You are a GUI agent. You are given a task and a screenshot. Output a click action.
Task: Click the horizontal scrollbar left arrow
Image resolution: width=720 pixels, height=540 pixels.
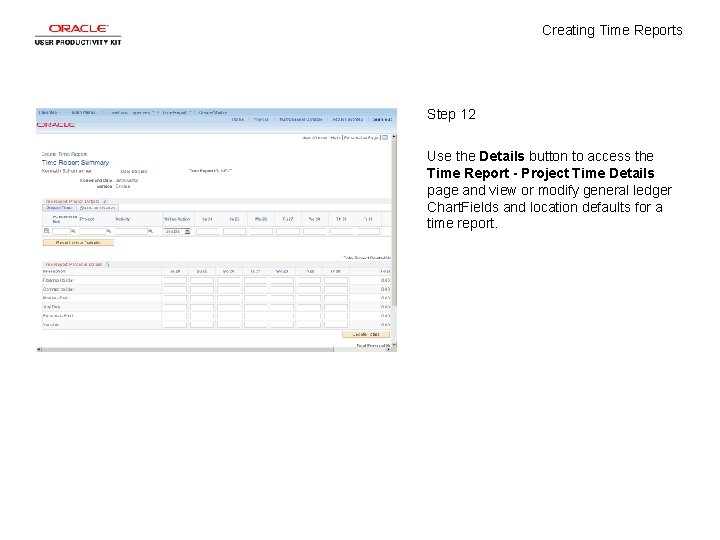pos(39,349)
